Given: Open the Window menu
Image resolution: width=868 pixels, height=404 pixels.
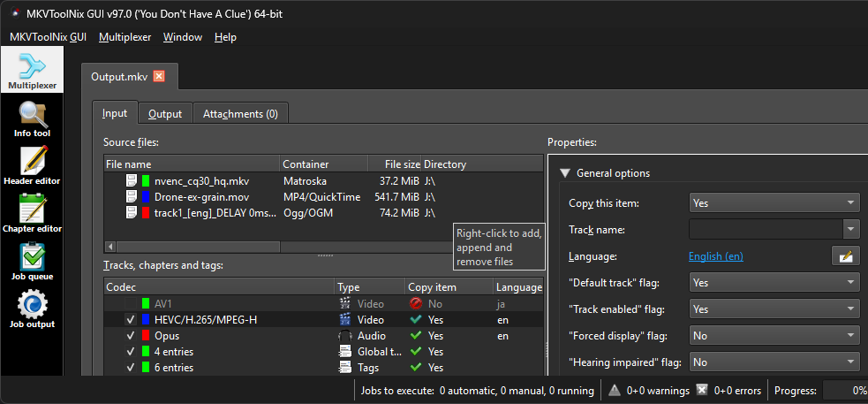Looking at the screenshot, I should coord(183,37).
